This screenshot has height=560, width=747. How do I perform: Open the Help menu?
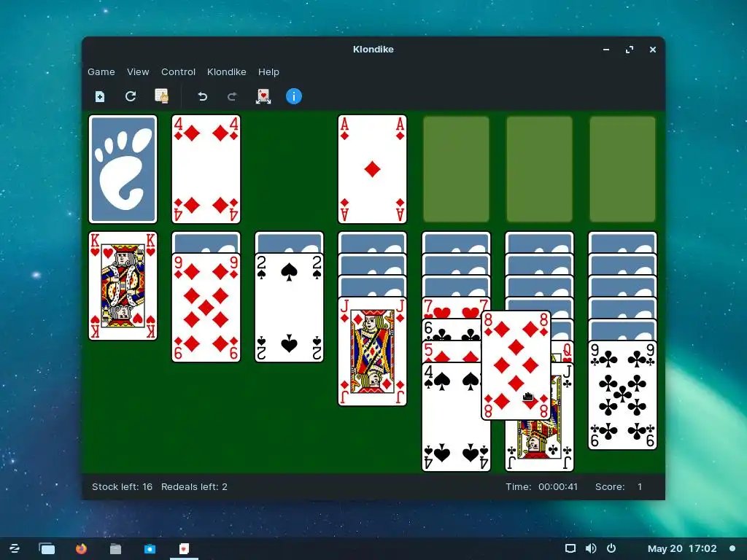268,72
